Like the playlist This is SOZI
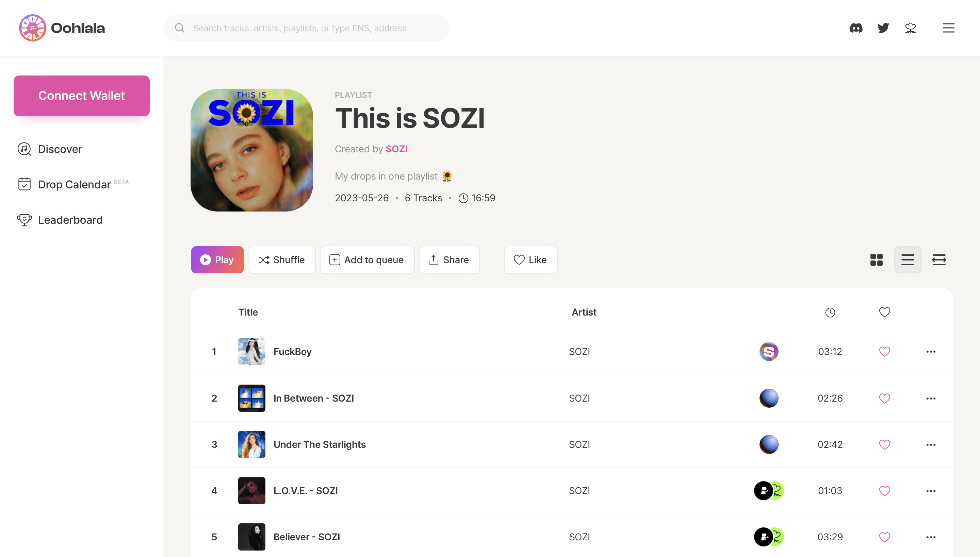The height and width of the screenshot is (557, 980). point(530,259)
